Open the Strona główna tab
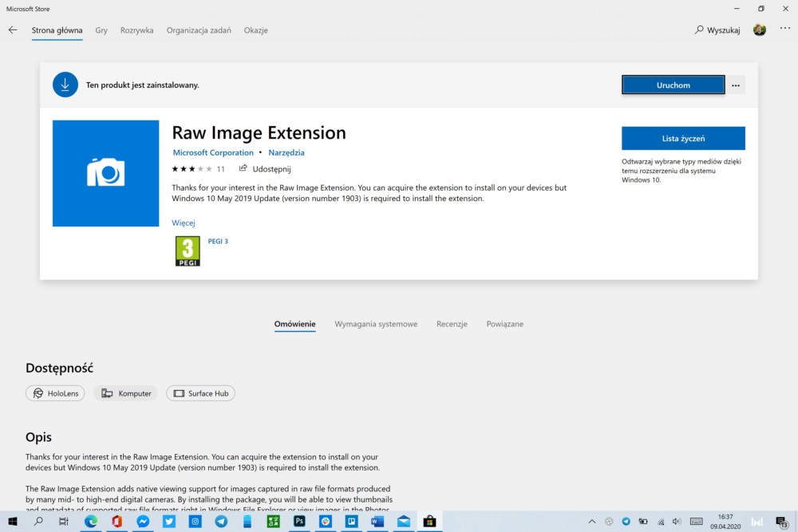Image resolution: width=798 pixels, height=532 pixels. 57,30
